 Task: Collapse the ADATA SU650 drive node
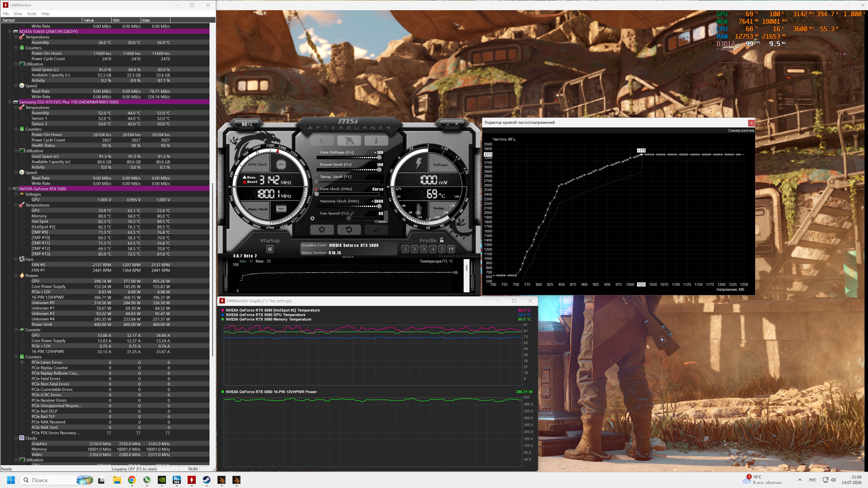click(x=10, y=31)
